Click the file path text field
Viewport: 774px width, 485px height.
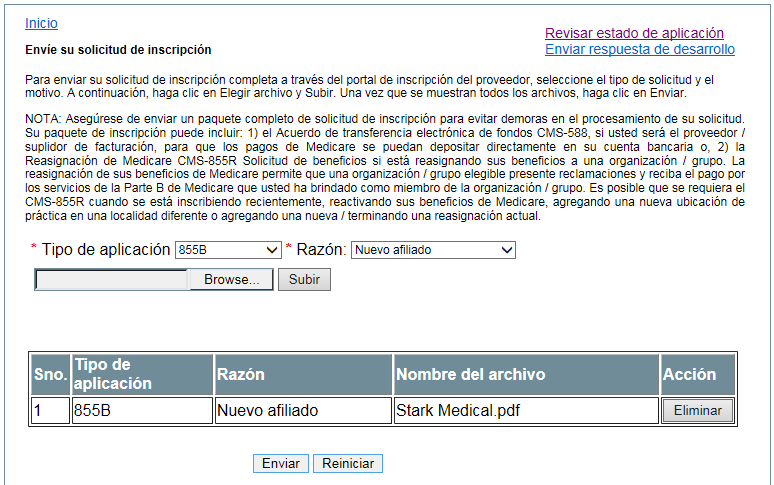pyautogui.click(x=112, y=280)
